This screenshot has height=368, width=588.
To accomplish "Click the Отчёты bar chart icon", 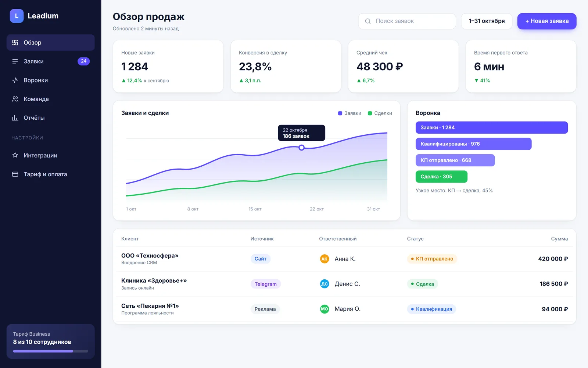I will click(15, 118).
